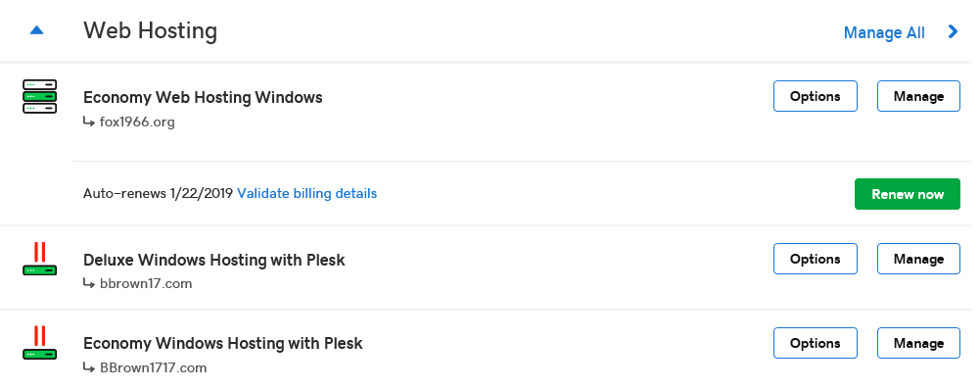Click the Web Hosting section heading
The height and width of the screenshot is (389, 980).
point(150,30)
